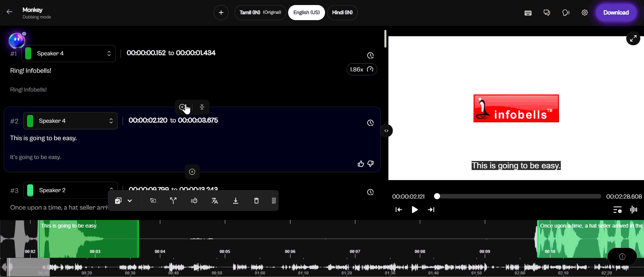Click the waveform icon under video player
Viewport: 644px width, 277px height.
pos(634,210)
